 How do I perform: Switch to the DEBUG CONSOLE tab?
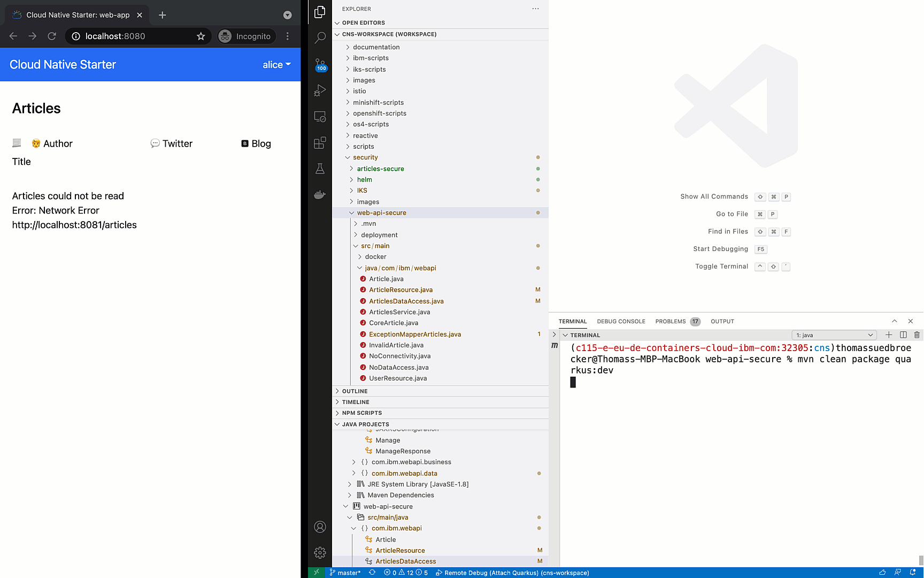621,322
